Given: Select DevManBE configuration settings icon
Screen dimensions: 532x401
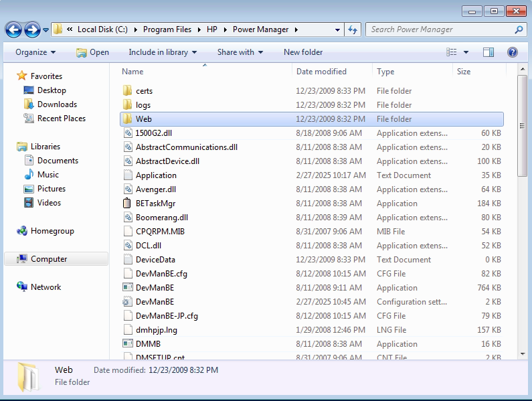Looking at the screenshot, I should pos(127,301).
